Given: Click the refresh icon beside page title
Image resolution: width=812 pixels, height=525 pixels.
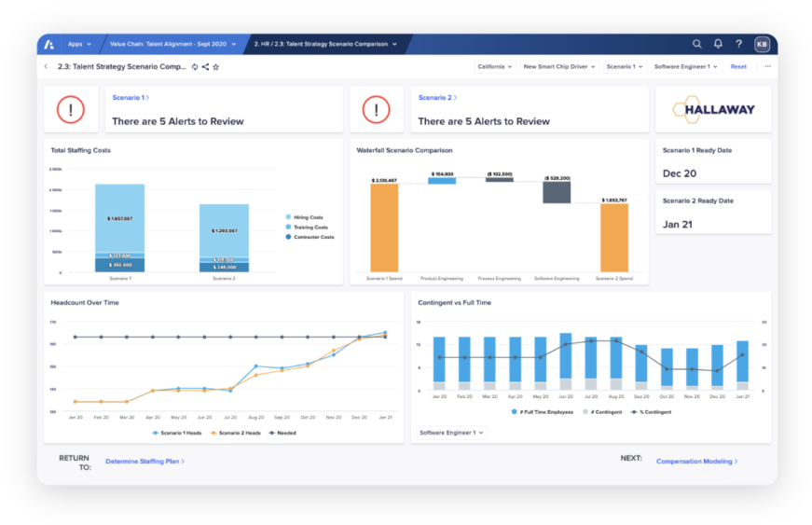Looking at the screenshot, I should click(195, 67).
